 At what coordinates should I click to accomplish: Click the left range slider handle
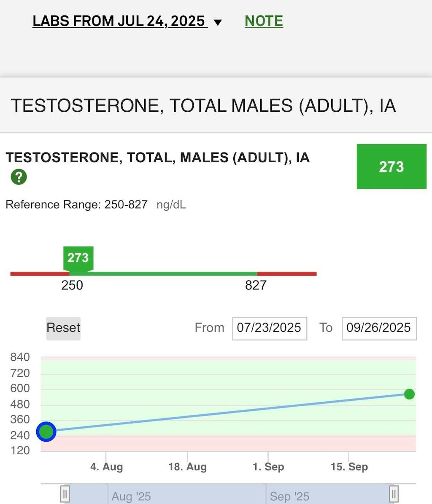click(x=65, y=493)
